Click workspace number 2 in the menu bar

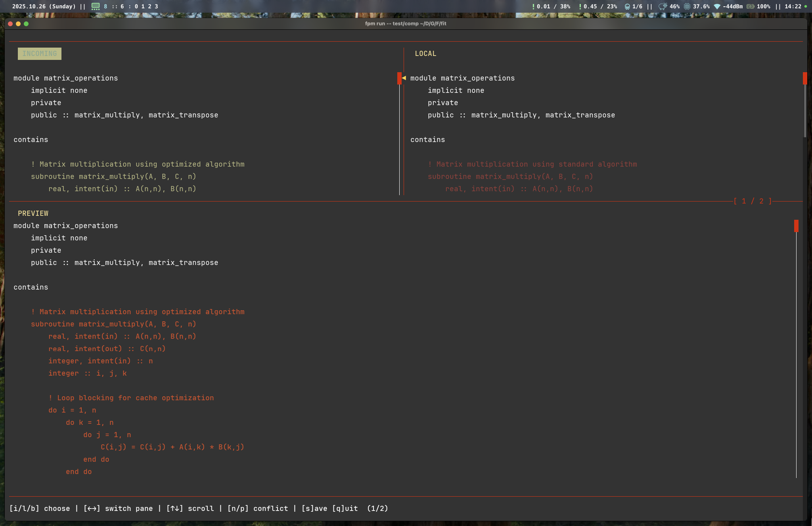pyautogui.click(x=149, y=6)
